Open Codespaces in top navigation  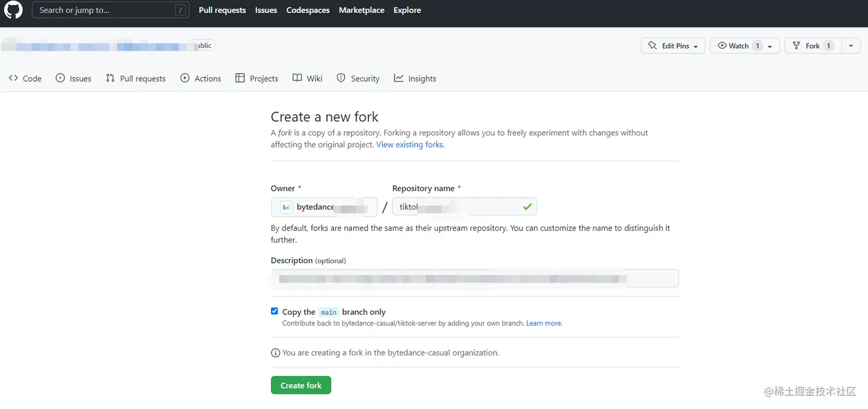pyautogui.click(x=308, y=10)
